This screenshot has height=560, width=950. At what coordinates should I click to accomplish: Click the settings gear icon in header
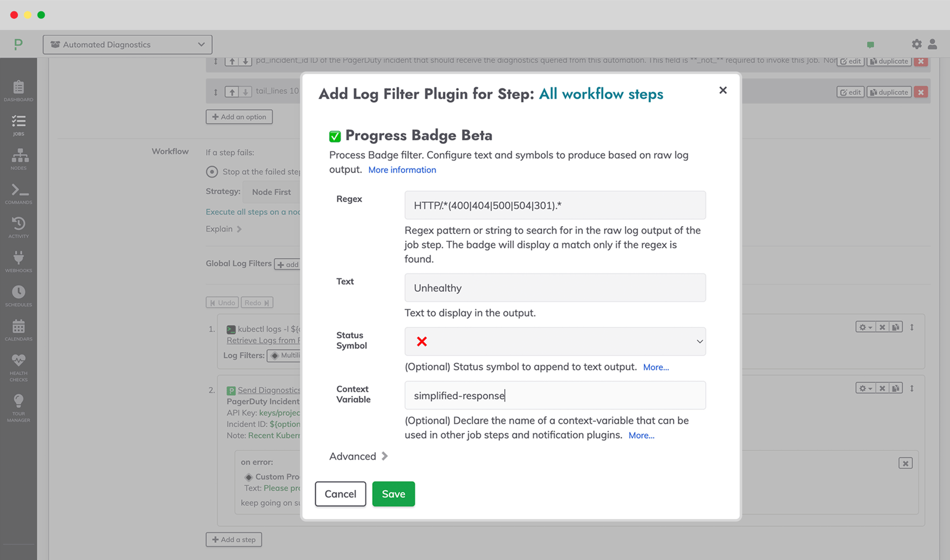[916, 44]
